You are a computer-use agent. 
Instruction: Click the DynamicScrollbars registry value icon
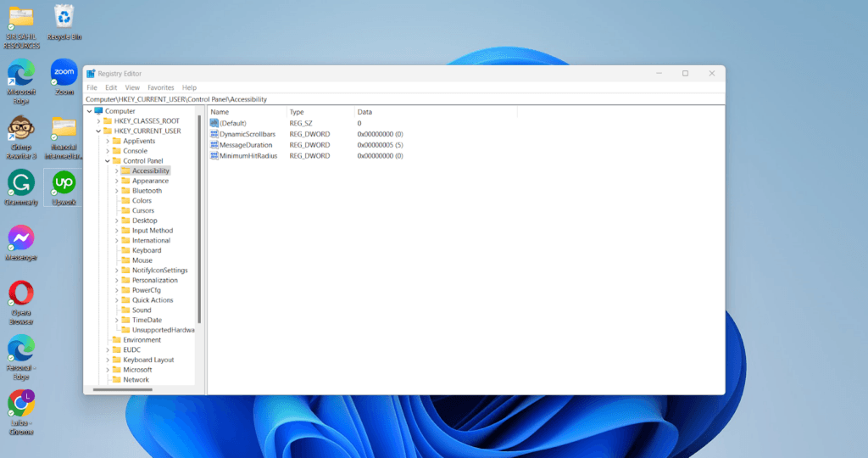(214, 134)
